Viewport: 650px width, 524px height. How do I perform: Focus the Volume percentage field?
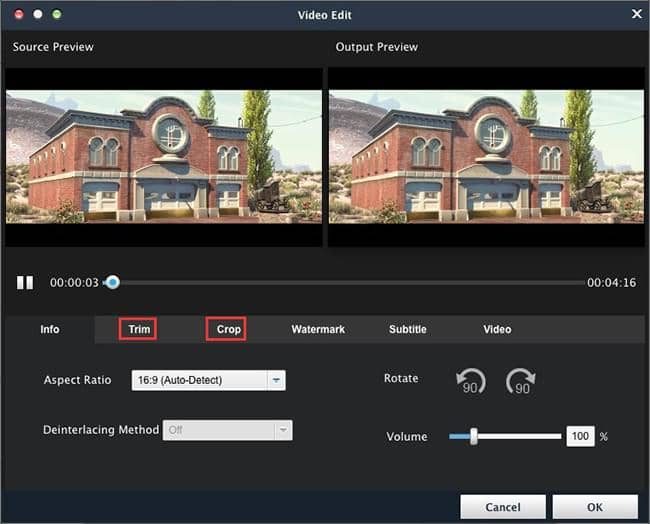tap(580, 436)
